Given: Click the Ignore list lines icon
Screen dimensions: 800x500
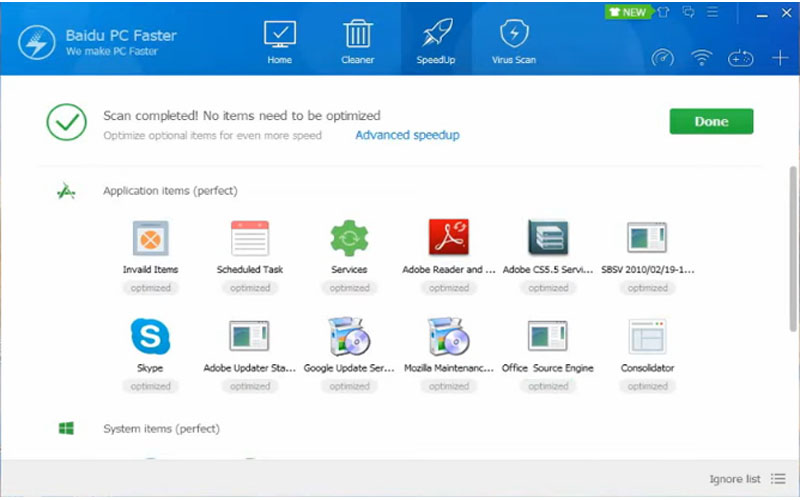Looking at the screenshot, I should click(779, 479).
